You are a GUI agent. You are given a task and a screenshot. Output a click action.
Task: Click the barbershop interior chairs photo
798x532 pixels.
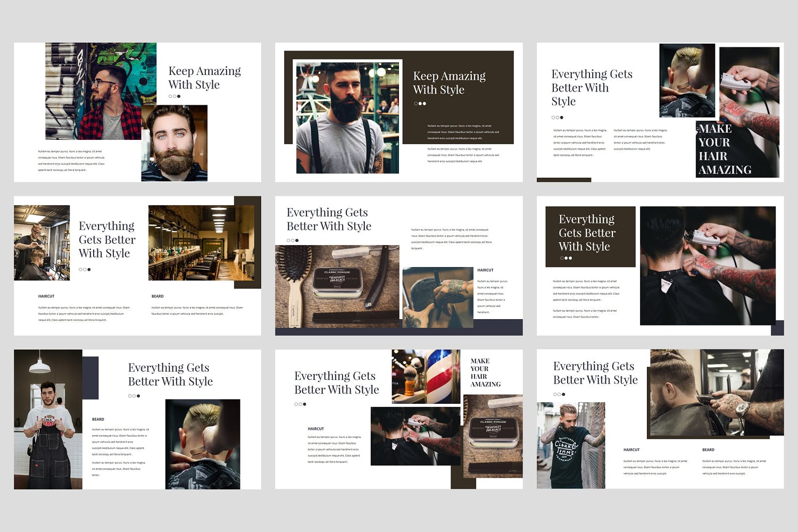pyautogui.click(x=201, y=243)
